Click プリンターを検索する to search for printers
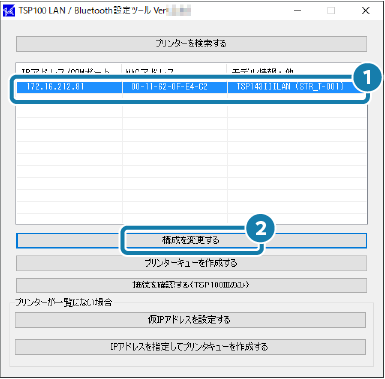Screen dimensions: 385x379 coord(191,44)
